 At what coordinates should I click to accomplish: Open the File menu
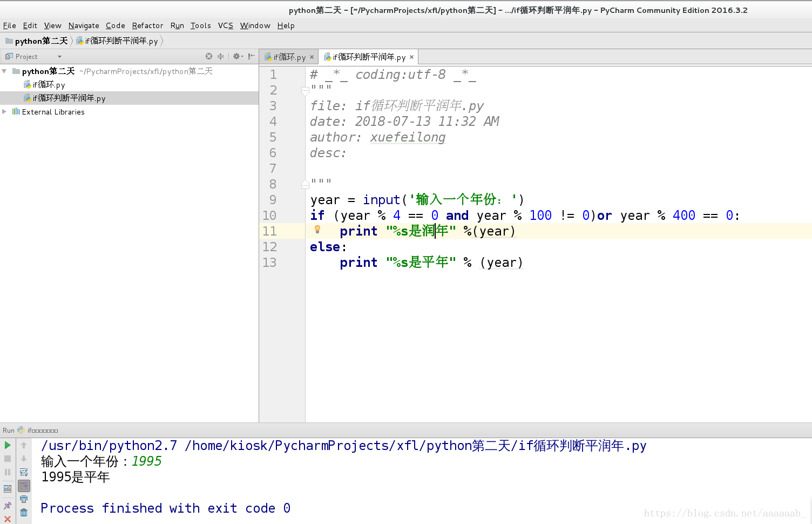10,25
